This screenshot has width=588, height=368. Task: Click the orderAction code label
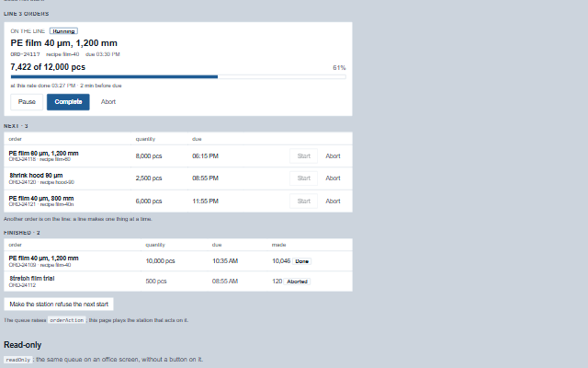(67, 320)
